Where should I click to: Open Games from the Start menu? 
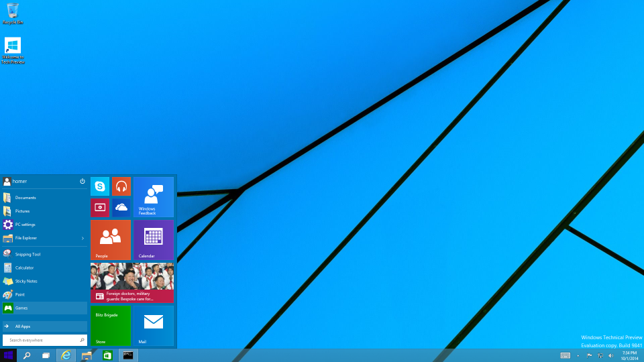pos(45,308)
